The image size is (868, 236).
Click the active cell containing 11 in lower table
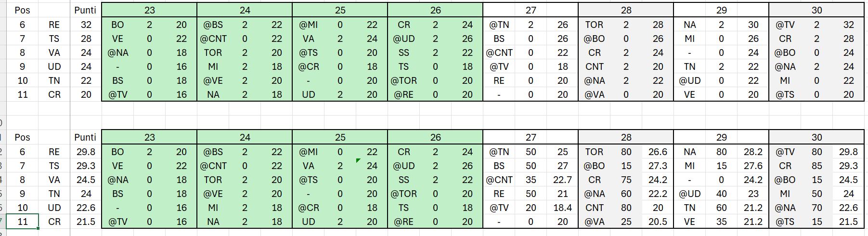(22, 222)
